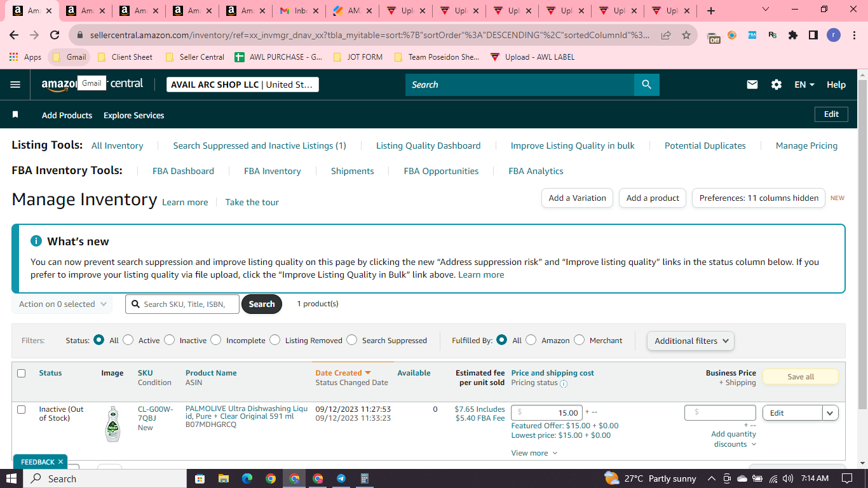Reload the page with the refresh icon

tap(55, 35)
